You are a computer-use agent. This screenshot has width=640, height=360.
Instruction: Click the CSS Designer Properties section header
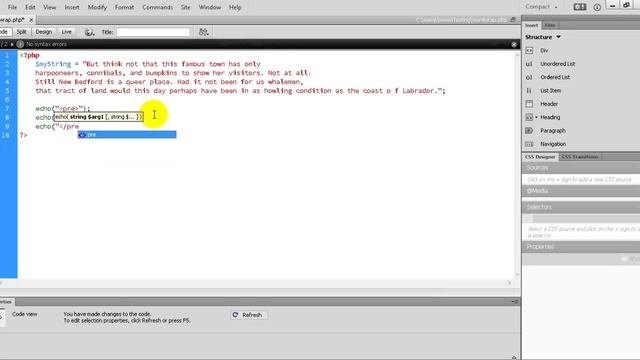[581, 247]
